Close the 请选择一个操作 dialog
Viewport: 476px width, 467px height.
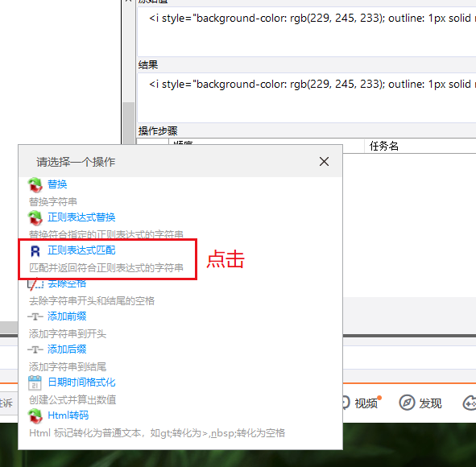(x=325, y=162)
